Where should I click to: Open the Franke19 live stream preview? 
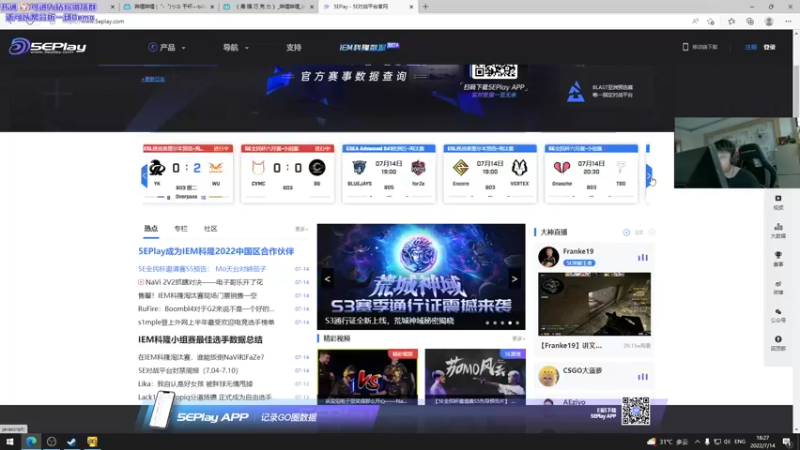tap(594, 304)
